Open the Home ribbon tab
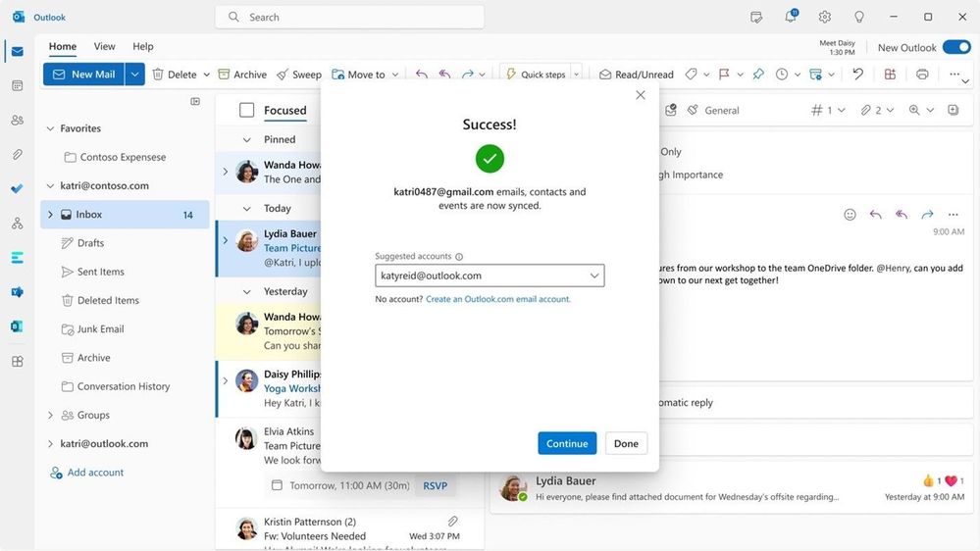 [x=63, y=46]
